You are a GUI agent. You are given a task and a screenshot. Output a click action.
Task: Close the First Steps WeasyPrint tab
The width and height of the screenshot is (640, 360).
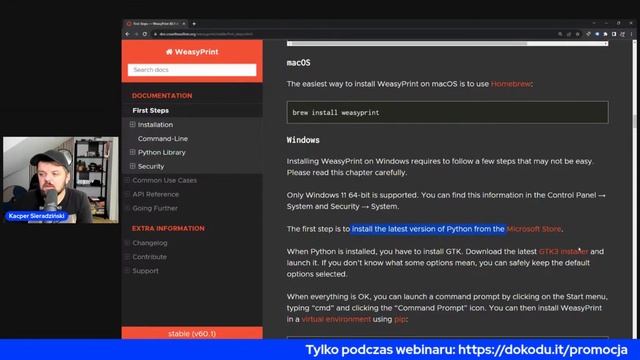(x=184, y=24)
